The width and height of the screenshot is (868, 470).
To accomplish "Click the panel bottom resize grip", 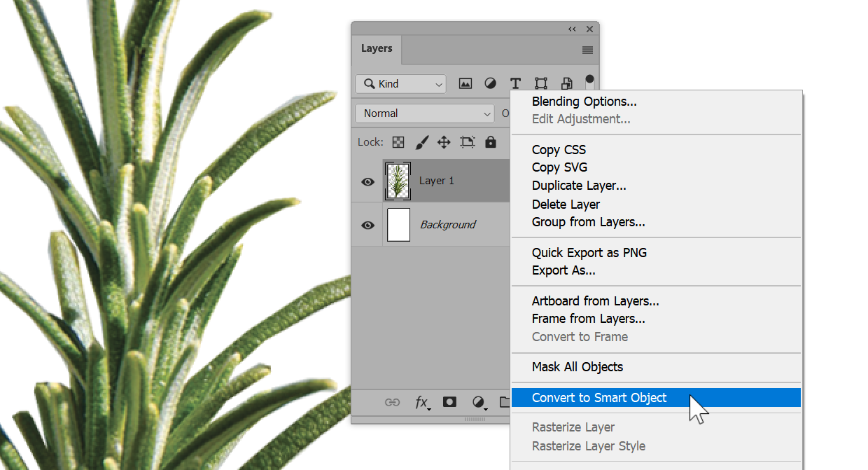I will point(475,419).
